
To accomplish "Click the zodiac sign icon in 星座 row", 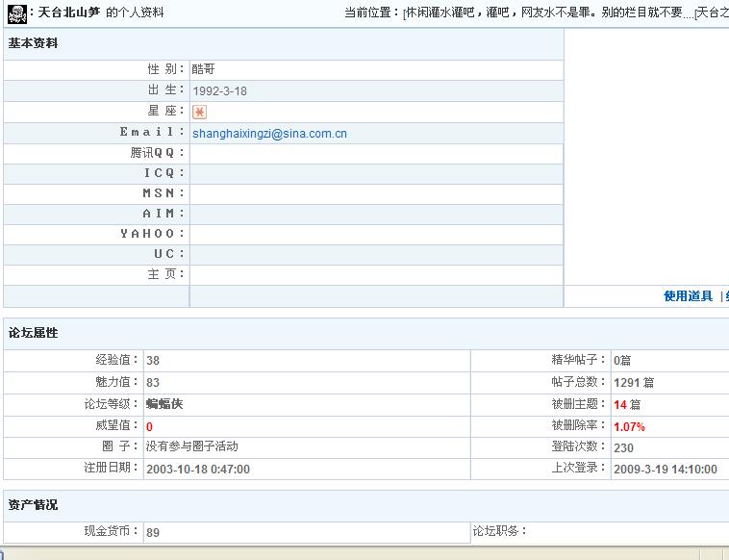I will [199, 112].
